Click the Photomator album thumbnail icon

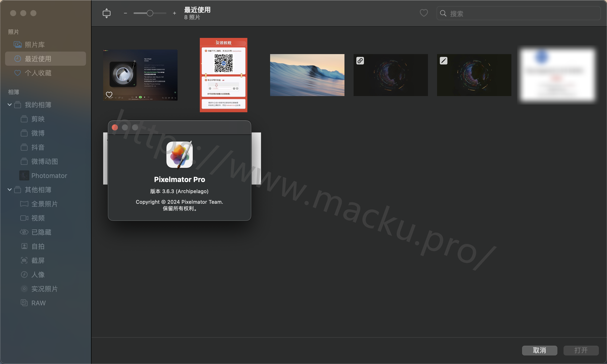click(24, 175)
